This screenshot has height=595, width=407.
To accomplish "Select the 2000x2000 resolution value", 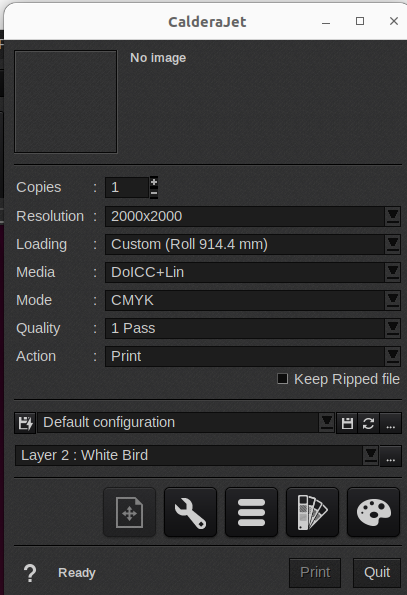I will (x=146, y=216).
